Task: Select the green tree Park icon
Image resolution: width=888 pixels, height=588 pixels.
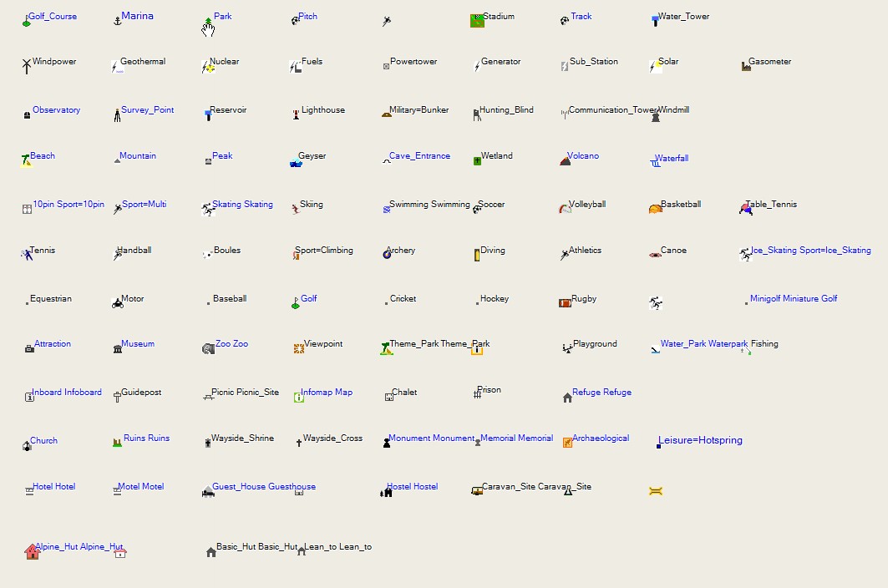Action: [208, 22]
